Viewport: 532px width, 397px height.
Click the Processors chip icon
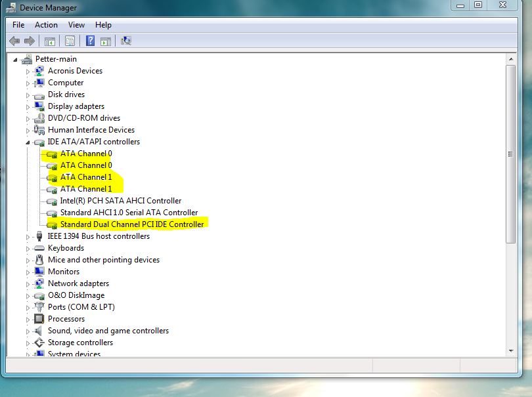click(39, 319)
